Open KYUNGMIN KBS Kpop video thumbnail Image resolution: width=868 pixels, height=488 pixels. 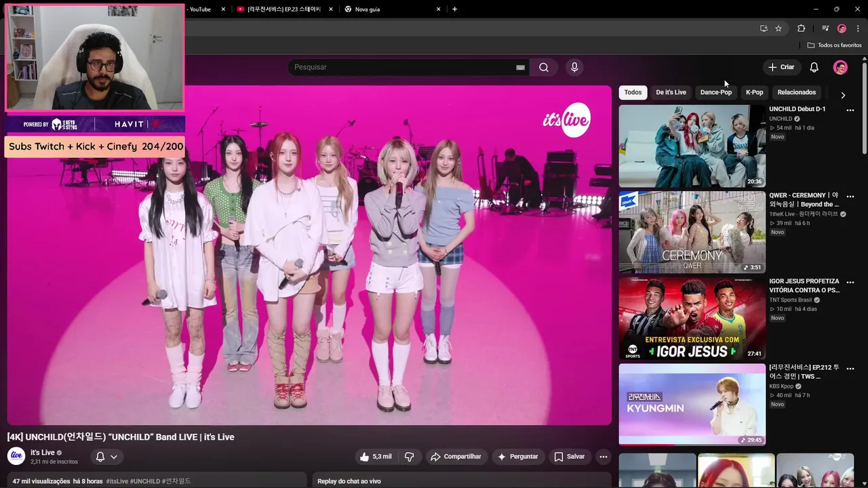coord(692,405)
